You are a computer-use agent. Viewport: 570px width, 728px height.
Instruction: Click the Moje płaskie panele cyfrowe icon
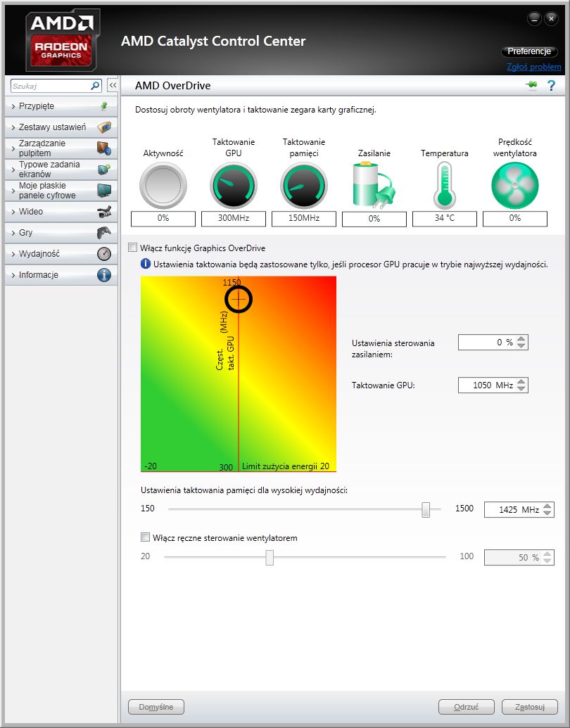tap(104, 191)
